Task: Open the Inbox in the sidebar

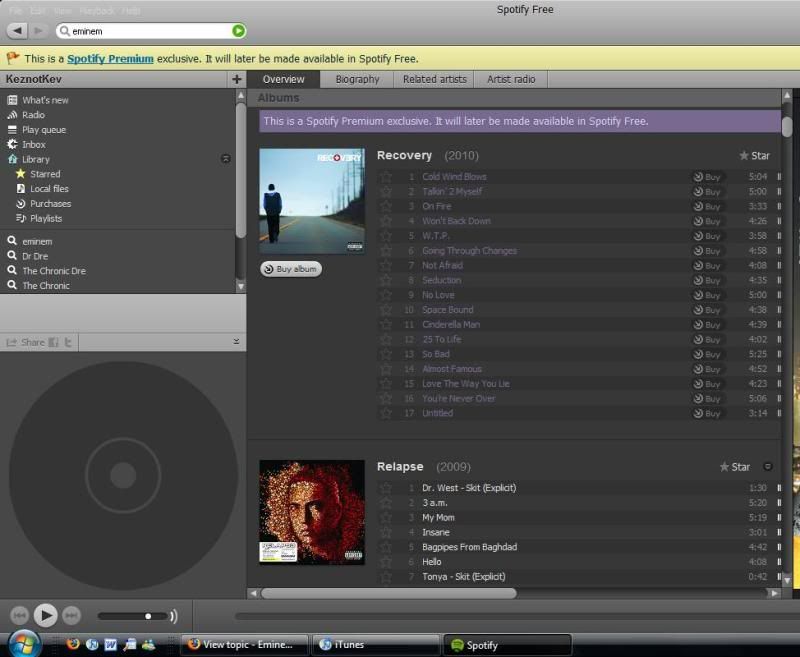Action: (x=33, y=144)
